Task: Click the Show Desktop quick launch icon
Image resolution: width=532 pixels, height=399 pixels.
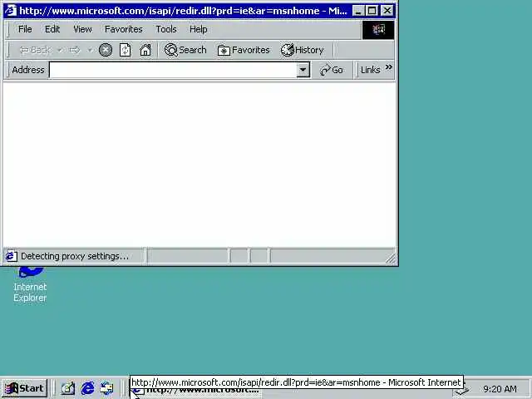Action: point(68,388)
